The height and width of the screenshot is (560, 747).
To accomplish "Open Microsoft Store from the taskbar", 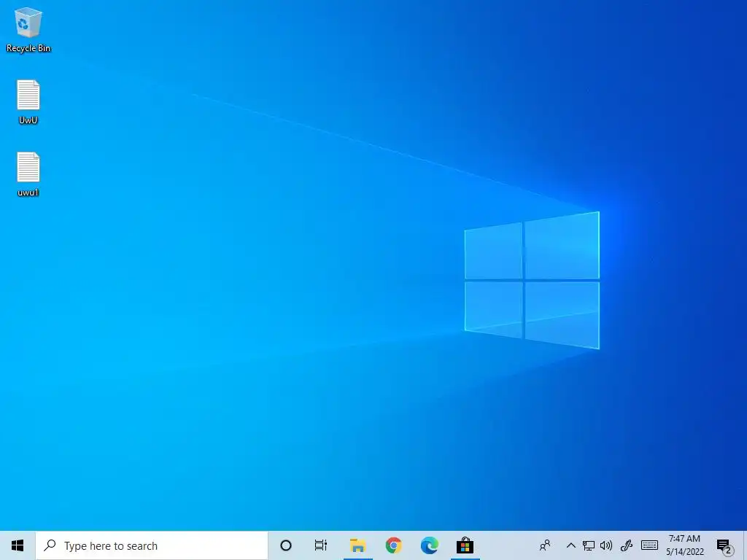I will 465,545.
